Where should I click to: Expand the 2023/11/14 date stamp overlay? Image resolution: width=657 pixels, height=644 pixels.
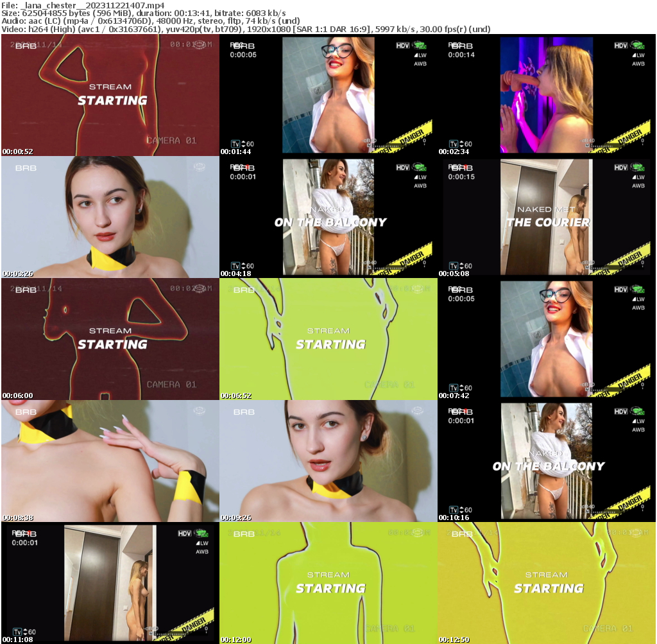click(x=47, y=44)
